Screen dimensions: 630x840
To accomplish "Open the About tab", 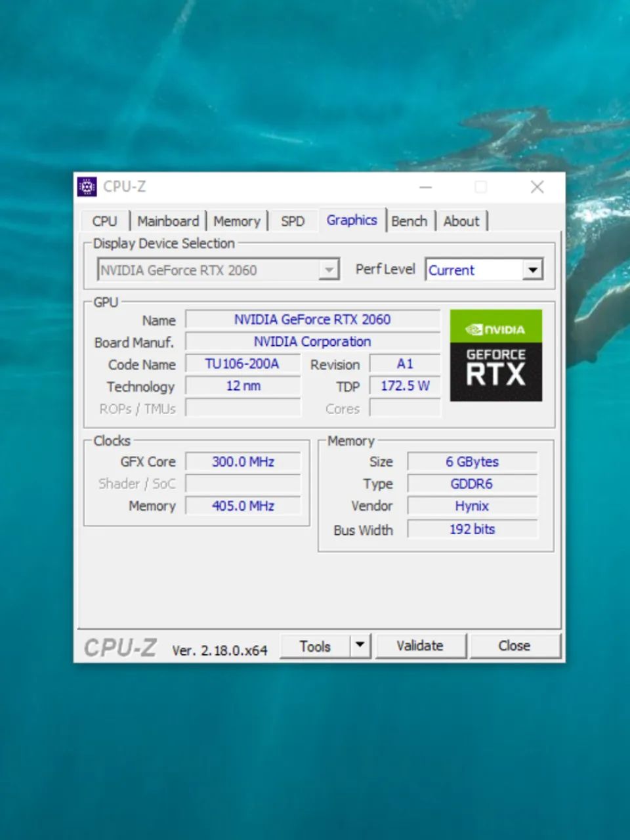I will pos(461,221).
